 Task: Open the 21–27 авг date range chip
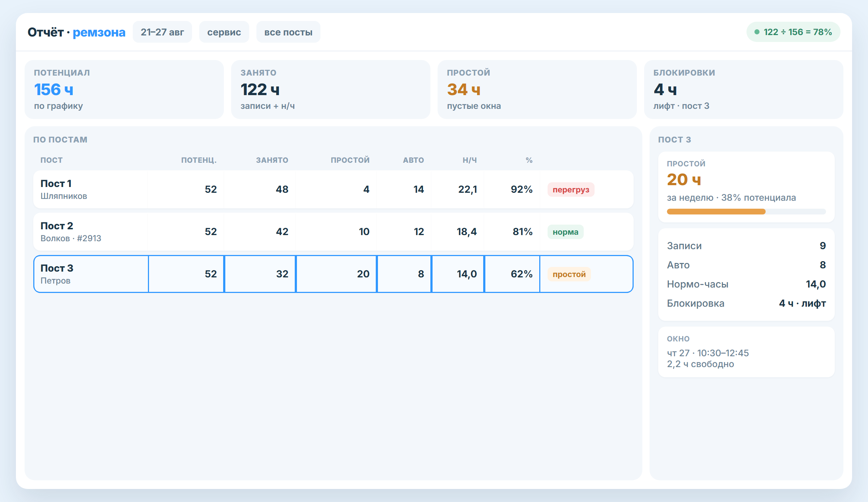point(162,32)
